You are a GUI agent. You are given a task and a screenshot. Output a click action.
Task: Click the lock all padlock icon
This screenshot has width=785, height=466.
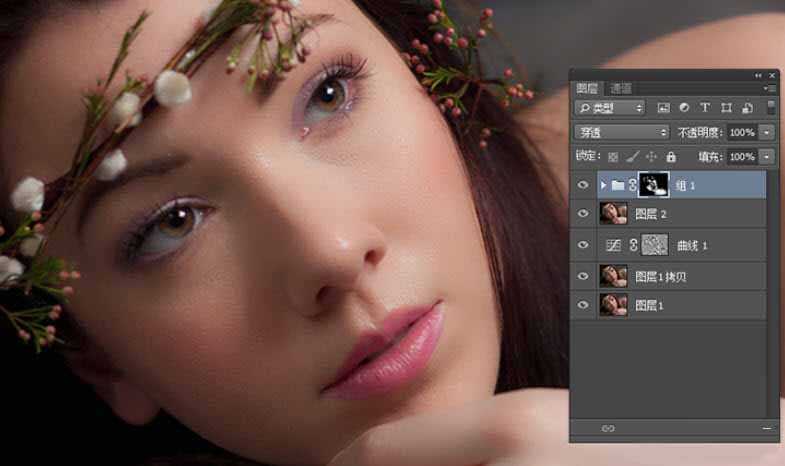(x=671, y=157)
